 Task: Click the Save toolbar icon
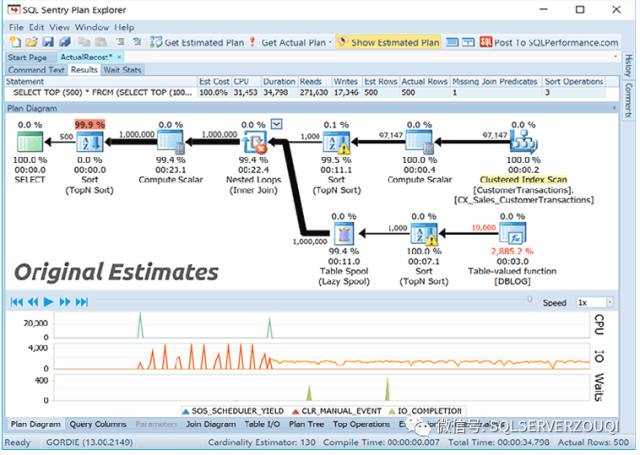click(x=48, y=42)
